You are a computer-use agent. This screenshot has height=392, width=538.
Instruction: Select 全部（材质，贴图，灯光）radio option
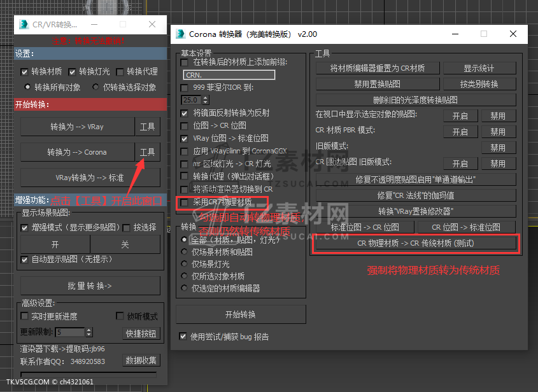pyautogui.click(x=184, y=240)
